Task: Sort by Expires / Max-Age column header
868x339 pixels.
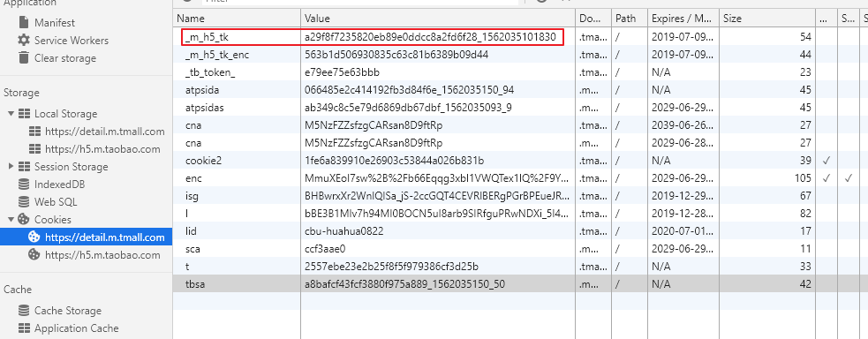Action: [x=683, y=19]
